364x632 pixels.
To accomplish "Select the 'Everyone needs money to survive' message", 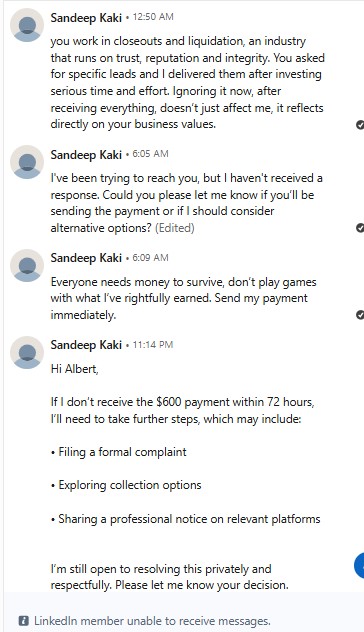I will [x=183, y=298].
